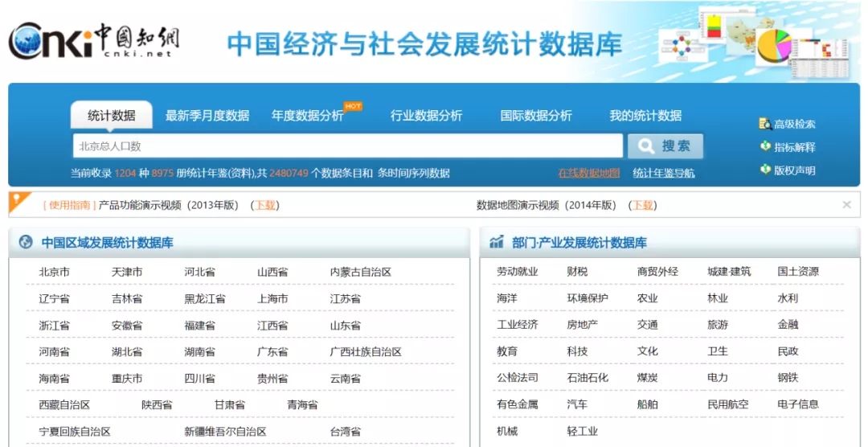Open the 北京市 region link

55,272
